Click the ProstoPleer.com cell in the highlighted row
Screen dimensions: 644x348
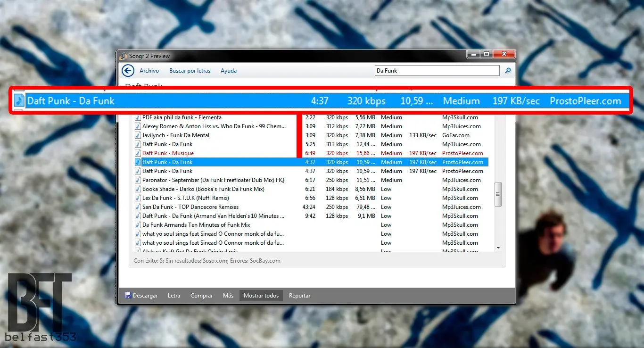point(462,162)
